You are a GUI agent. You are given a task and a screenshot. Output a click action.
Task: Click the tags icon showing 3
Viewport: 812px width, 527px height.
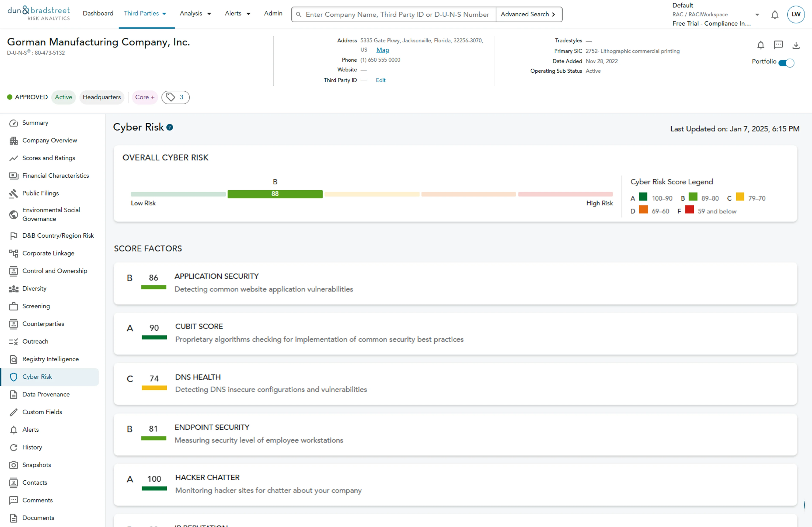[175, 98]
